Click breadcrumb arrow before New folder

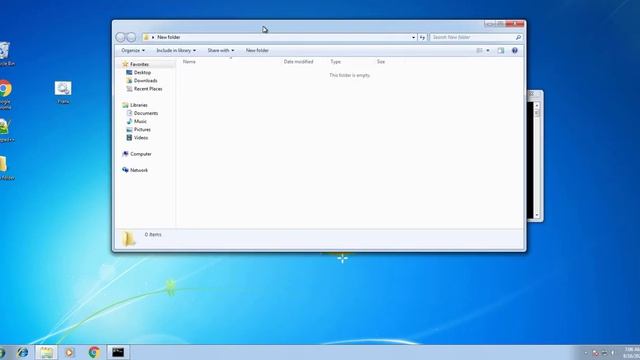coord(153,37)
